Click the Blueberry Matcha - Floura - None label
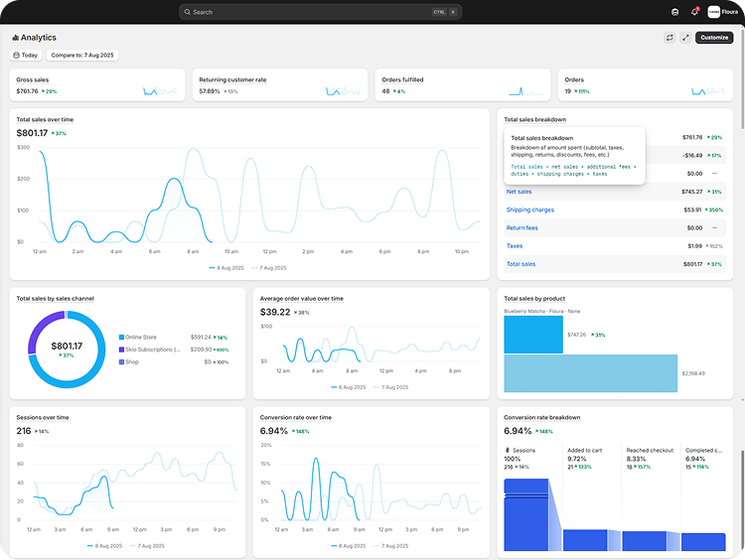This screenshot has height=560, width=745. [x=541, y=311]
